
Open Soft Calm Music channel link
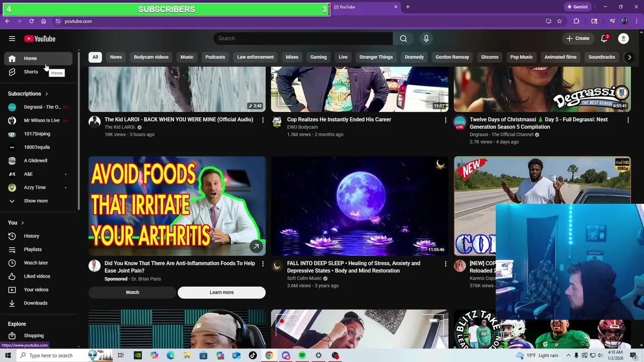click(304, 279)
